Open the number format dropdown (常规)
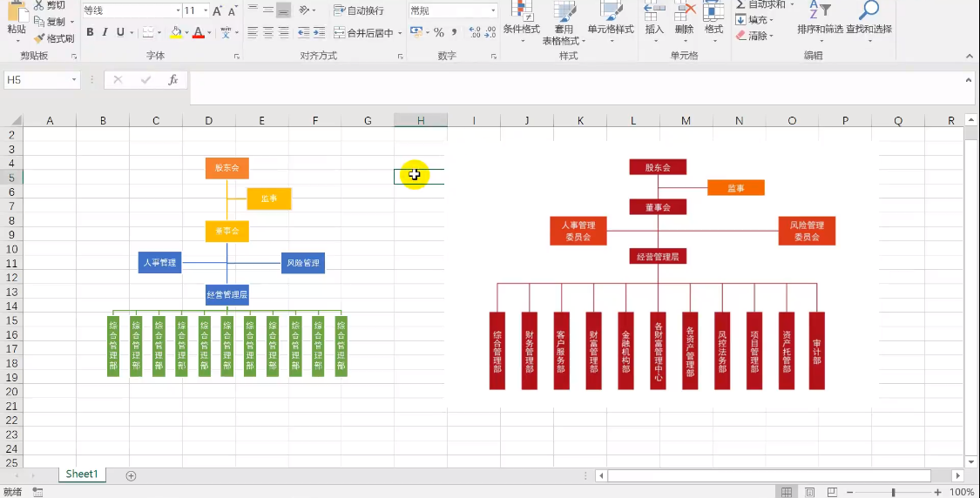The width and height of the screenshot is (980, 498). [x=493, y=10]
